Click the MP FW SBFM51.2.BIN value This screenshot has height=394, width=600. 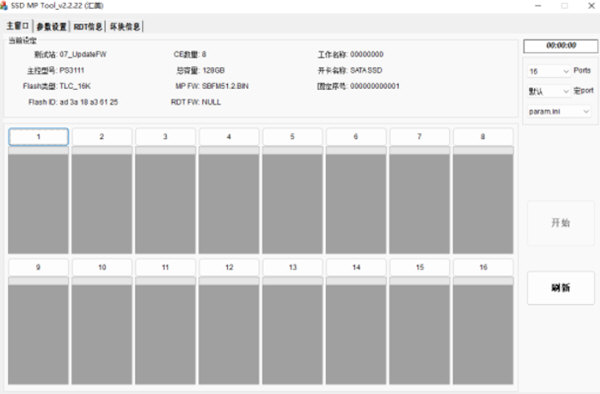[x=225, y=86]
